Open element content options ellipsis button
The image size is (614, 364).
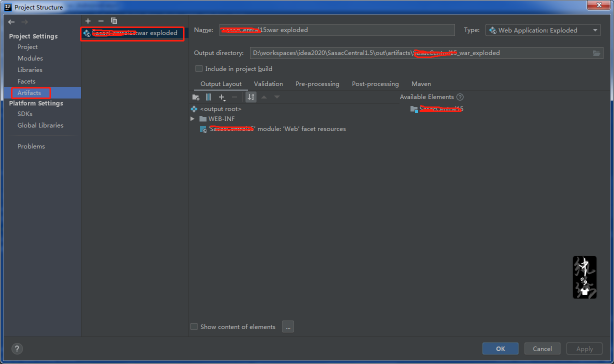288,326
